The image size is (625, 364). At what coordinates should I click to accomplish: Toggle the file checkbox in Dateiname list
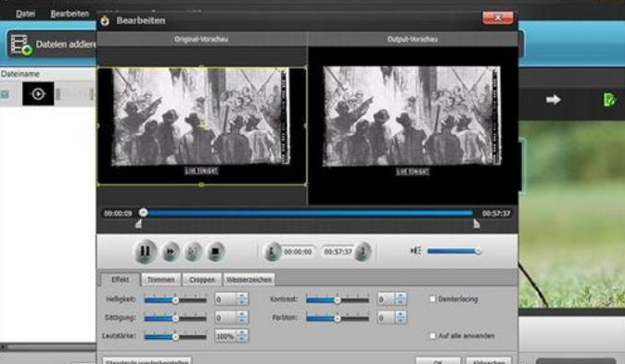click(5, 94)
